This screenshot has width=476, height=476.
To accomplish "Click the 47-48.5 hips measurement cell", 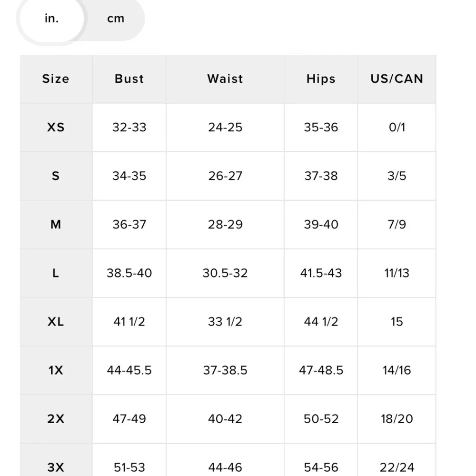I will [321, 370].
